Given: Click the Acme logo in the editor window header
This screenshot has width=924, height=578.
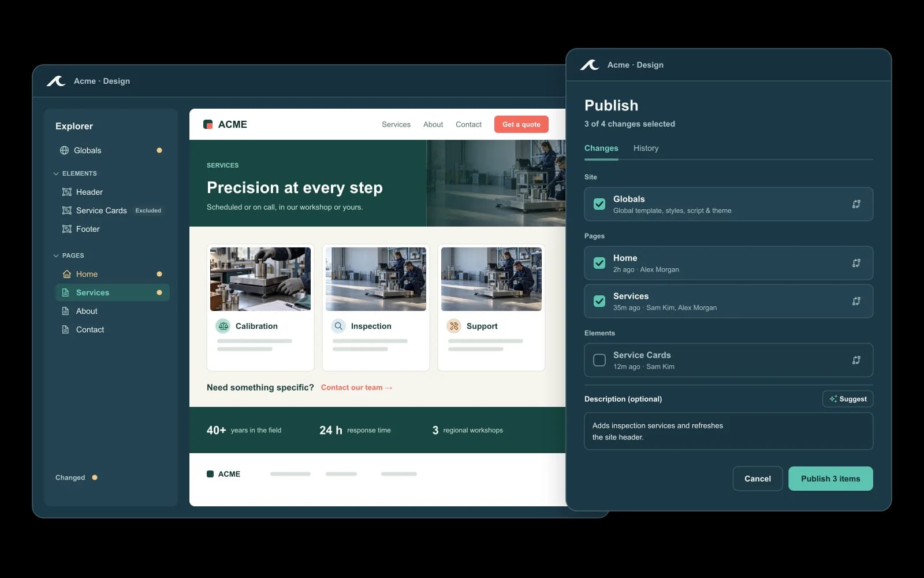Looking at the screenshot, I should 56,81.
